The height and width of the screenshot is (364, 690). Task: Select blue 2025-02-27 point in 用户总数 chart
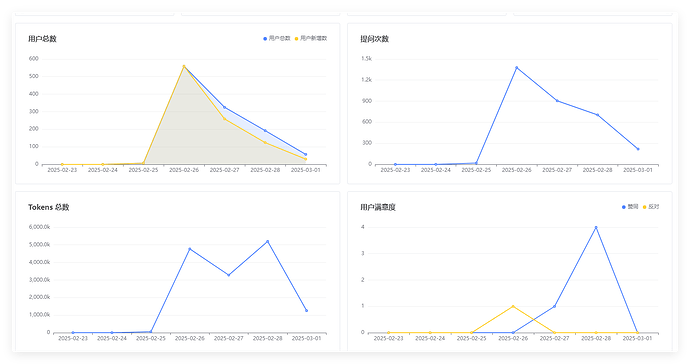click(x=224, y=107)
